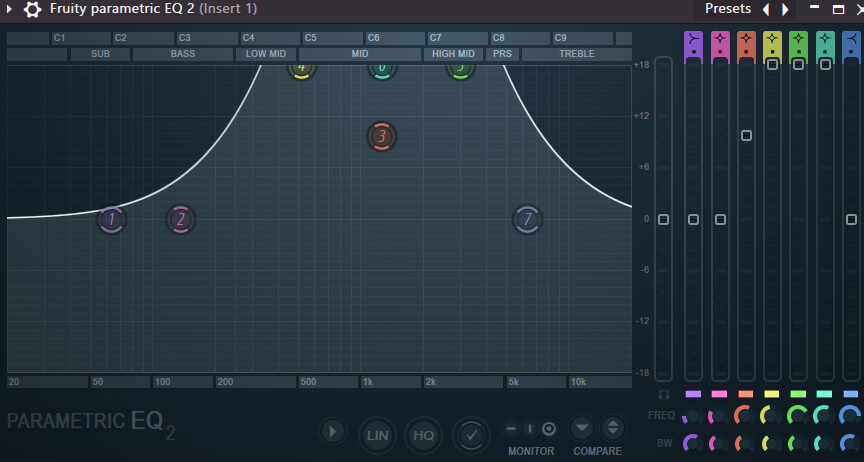The image size is (864, 462).
Task: Click the COMPARE down-arrow store button
Action: pyautogui.click(x=582, y=428)
